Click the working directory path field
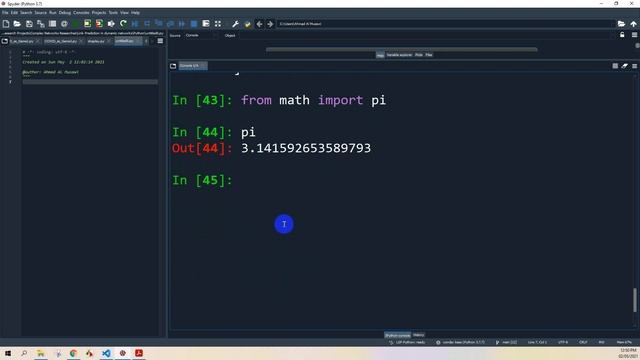This screenshot has width=640, height=360. point(446,24)
